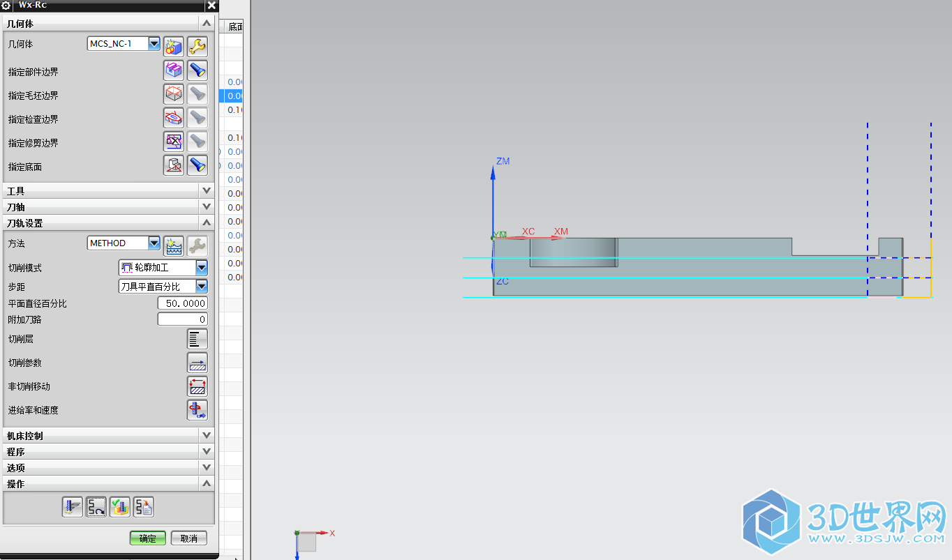
Task: Click the XM axis label in the viewport
Action: (561, 232)
